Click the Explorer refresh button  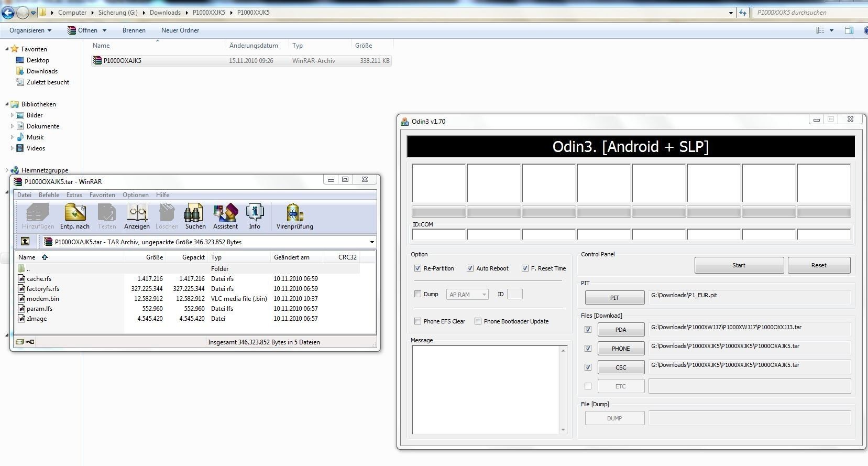coord(743,13)
